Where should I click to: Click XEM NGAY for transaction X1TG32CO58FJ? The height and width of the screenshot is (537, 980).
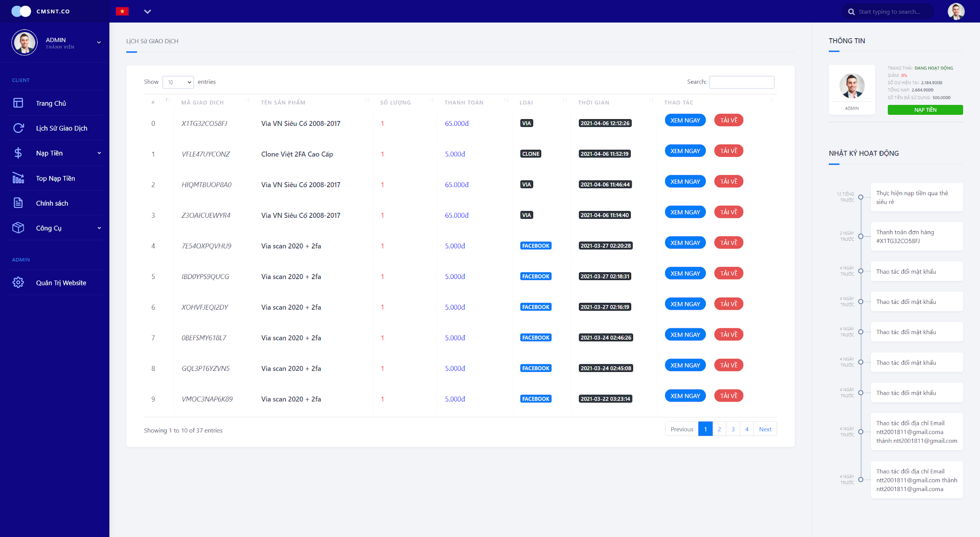point(685,120)
